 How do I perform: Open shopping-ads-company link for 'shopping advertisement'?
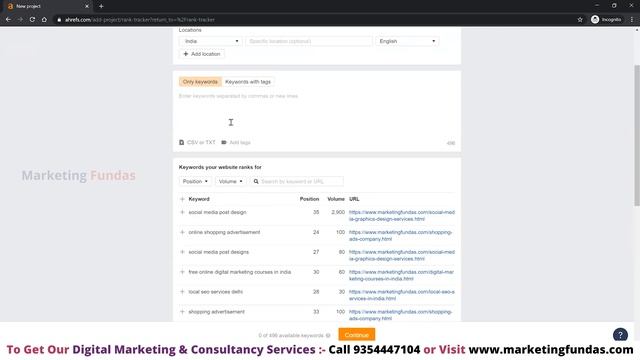(x=400, y=315)
